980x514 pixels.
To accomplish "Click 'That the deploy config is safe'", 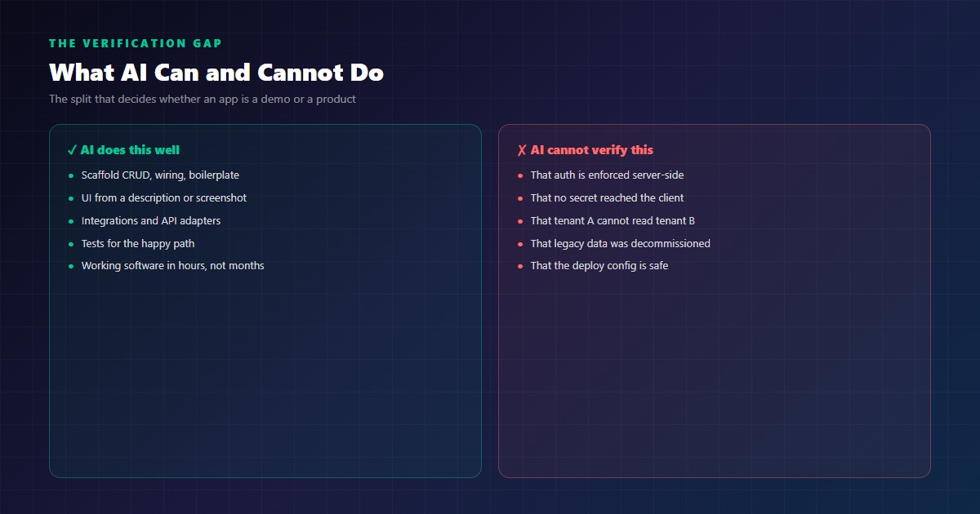I will point(599,266).
